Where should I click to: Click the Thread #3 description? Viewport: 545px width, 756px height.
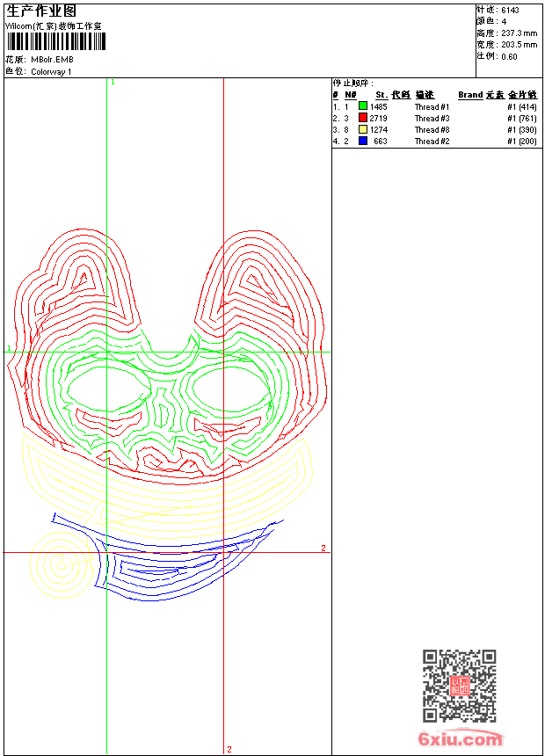[432, 118]
